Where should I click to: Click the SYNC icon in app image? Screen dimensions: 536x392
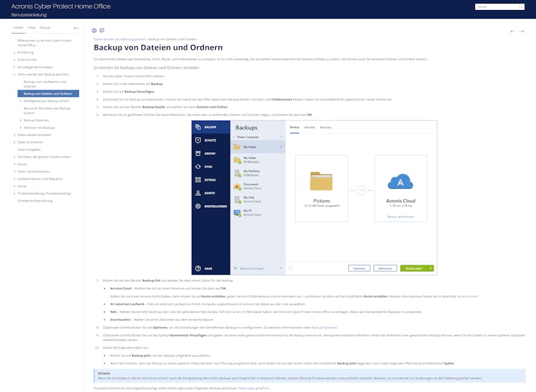198,166
